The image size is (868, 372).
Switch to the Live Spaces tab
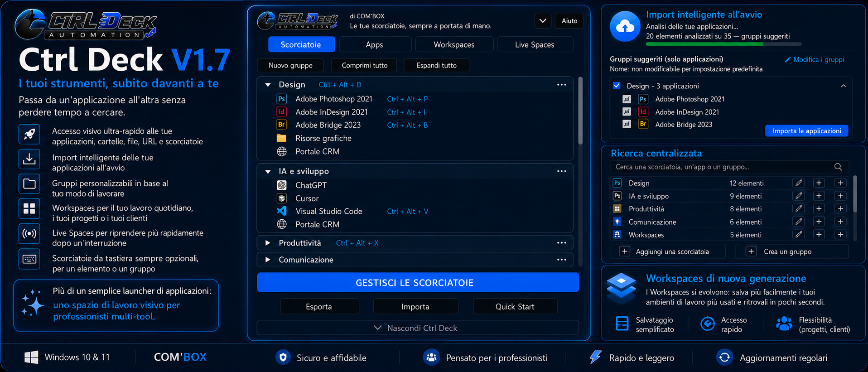[x=535, y=44]
